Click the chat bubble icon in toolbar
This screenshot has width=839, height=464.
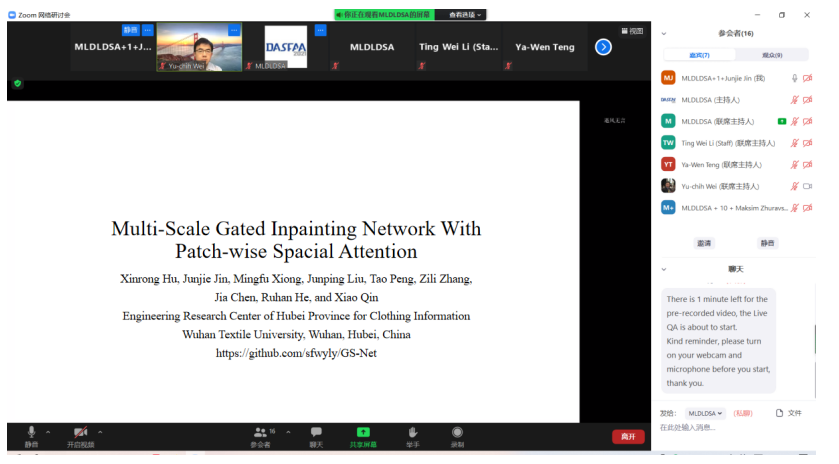(316, 432)
